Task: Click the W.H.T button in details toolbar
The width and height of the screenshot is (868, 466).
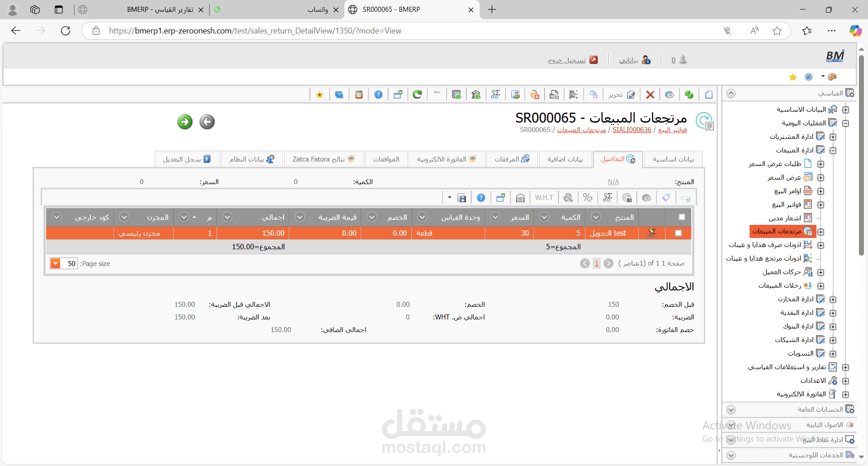Action: click(x=544, y=198)
